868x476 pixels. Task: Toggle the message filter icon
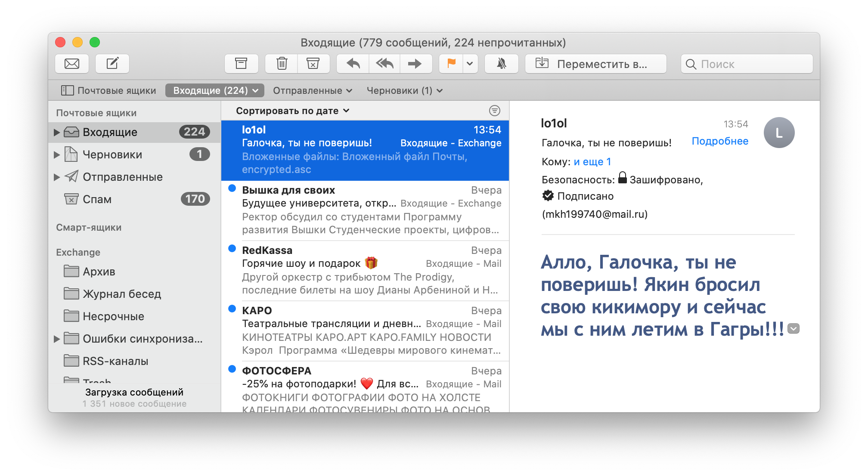pyautogui.click(x=495, y=111)
